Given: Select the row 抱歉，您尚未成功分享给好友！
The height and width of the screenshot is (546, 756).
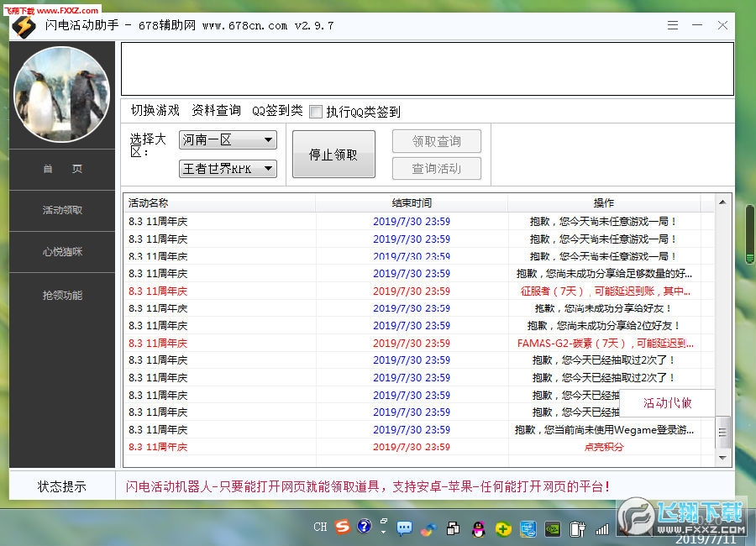Looking at the screenshot, I should pyautogui.click(x=418, y=308).
